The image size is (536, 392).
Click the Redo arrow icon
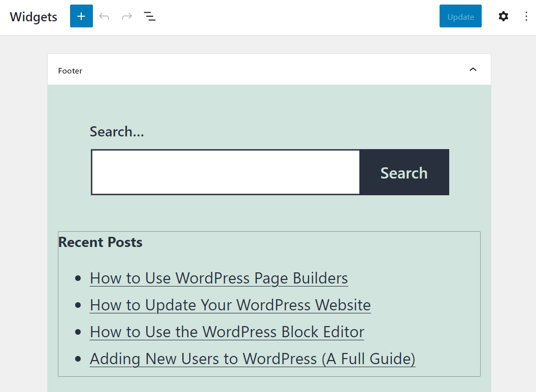pos(126,16)
